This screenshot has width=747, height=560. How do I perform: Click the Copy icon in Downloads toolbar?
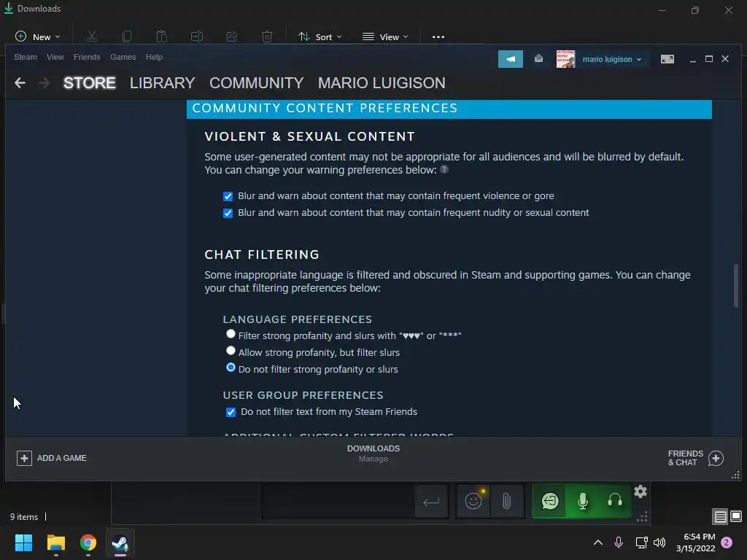pyautogui.click(x=127, y=36)
